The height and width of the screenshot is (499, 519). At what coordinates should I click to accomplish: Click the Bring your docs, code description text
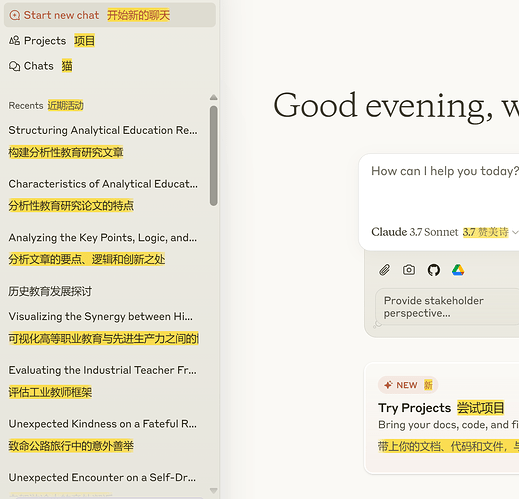click(448, 425)
